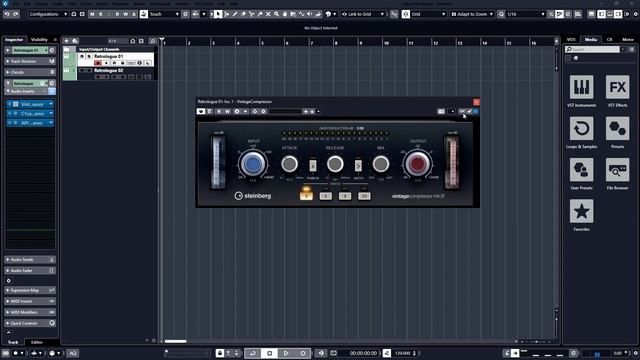Image resolution: width=640 pixels, height=360 pixels.
Task: Open the Adapt to Zoom dropdown
Action: (472, 14)
